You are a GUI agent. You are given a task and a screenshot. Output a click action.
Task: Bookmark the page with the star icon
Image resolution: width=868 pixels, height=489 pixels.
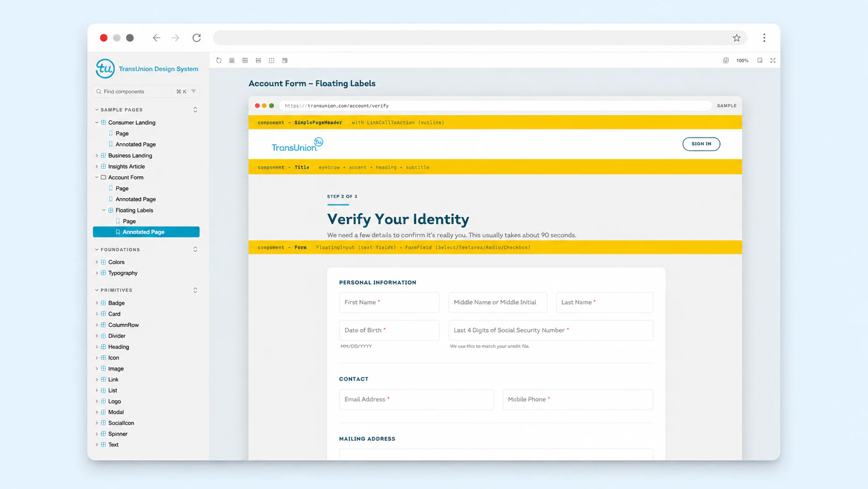[x=737, y=38]
